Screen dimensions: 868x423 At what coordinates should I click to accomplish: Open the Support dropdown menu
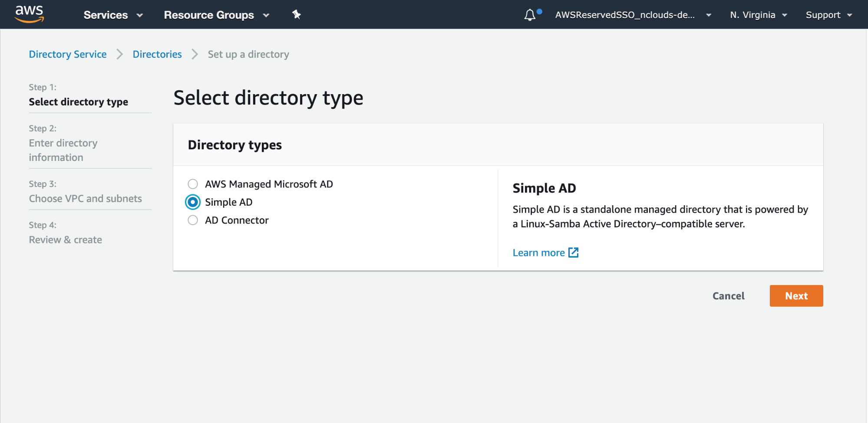tap(829, 15)
